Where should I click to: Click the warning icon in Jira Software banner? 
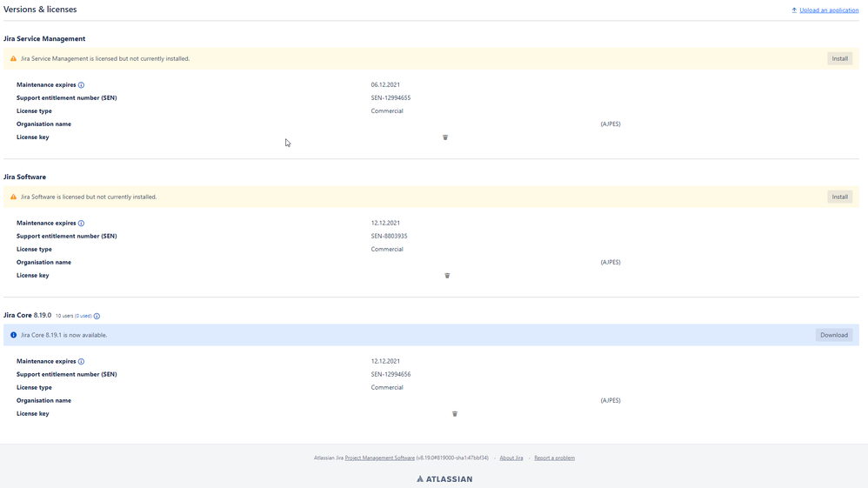(x=13, y=197)
